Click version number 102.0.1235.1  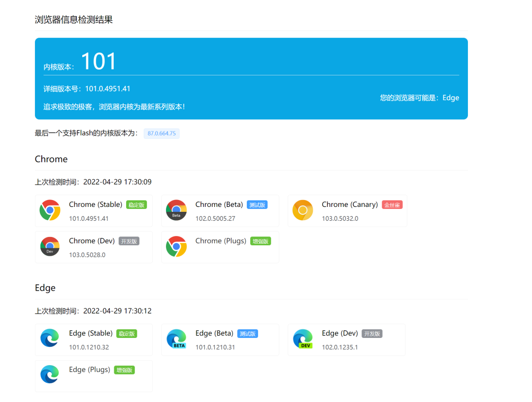[339, 347]
